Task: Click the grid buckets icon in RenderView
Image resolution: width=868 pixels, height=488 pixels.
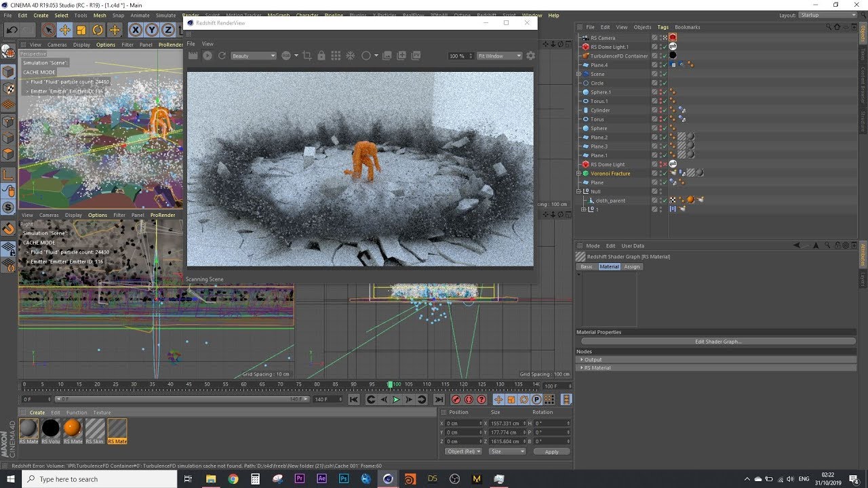Action: point(336,56)
